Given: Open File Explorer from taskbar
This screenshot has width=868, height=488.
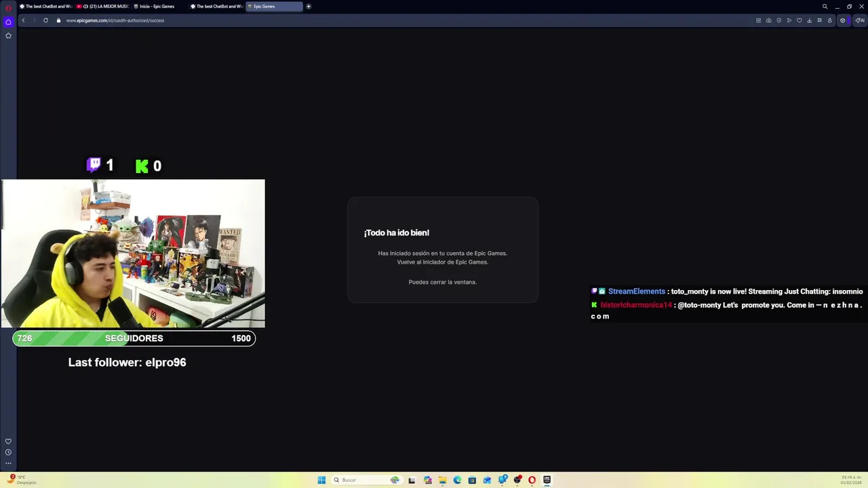Looking at the screenshot, I should point(442,480).
